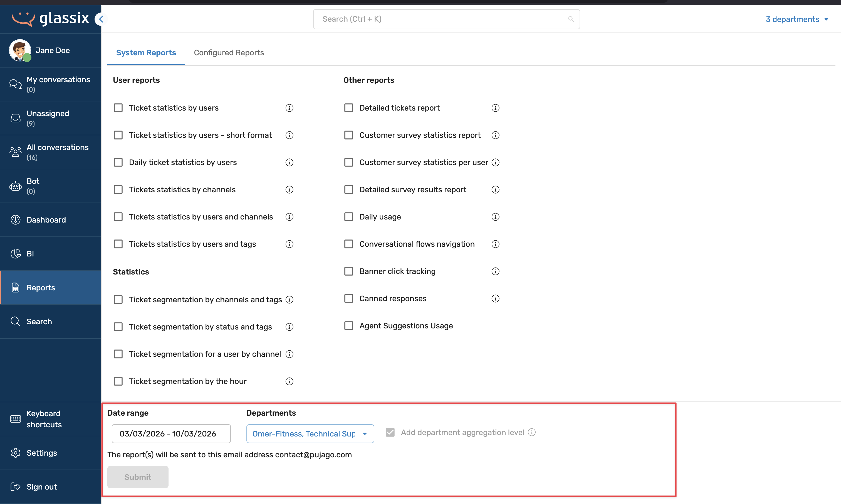Switch to Configured Reports tab
The width and height of the screenshot is (841, 504).
[x=229, y=53]
